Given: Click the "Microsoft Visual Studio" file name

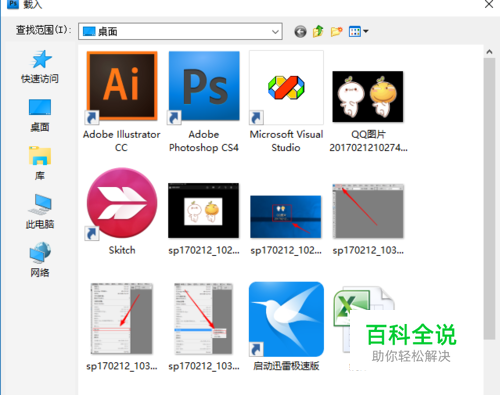Looking at the screenshot, I should pyautogui.click(x=286, y=141).
